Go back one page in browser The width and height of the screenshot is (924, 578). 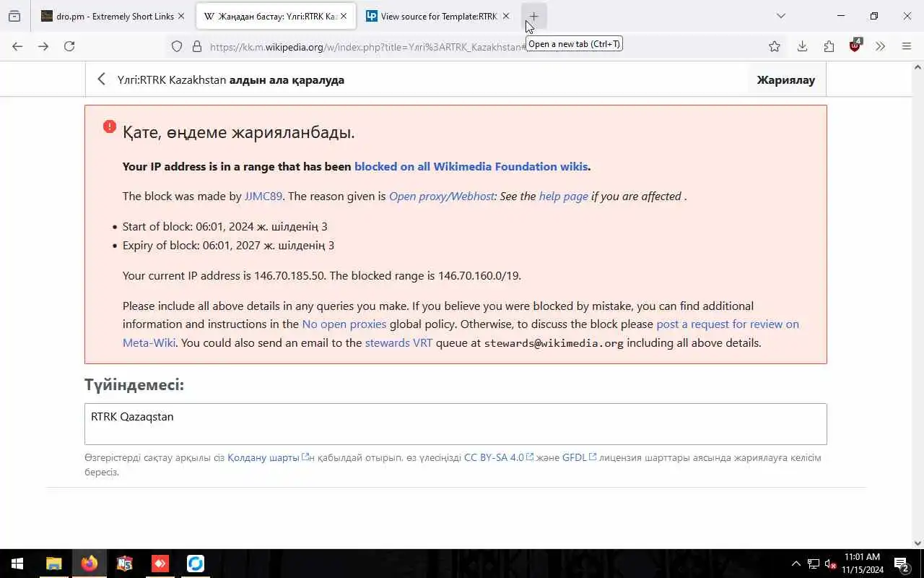[x=17, y=46]
